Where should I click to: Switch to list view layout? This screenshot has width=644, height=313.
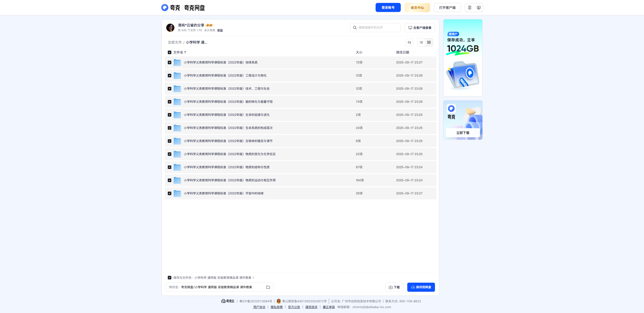pyautogui.click(x=421, y=42)
